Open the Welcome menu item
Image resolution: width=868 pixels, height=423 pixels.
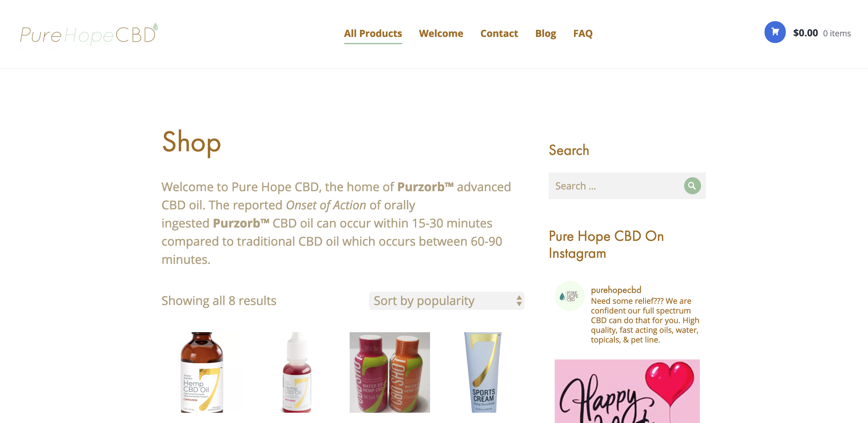pyautogui.click(x=441, y=33)
